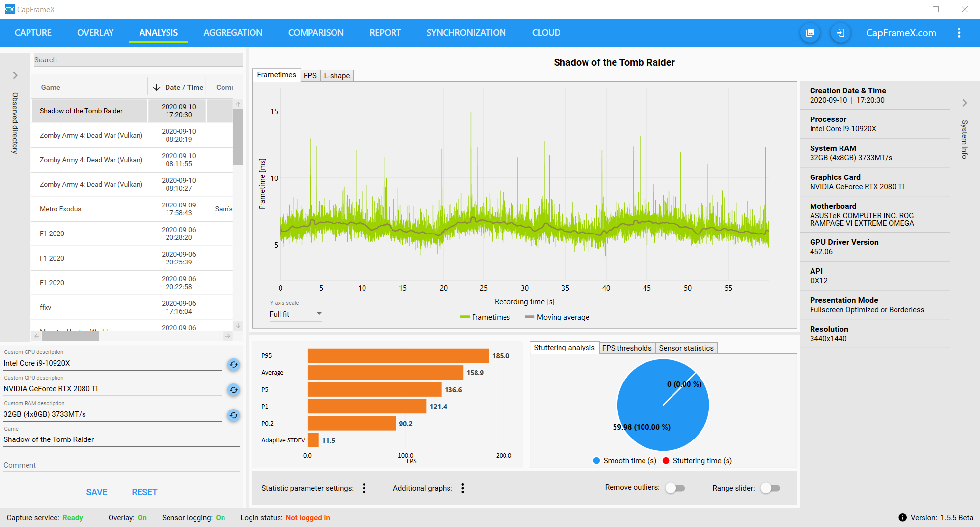Viewport: 980px width, 527px height.
Task: Select the Stuttering analysis tab
Action: (x=564, y=348)
